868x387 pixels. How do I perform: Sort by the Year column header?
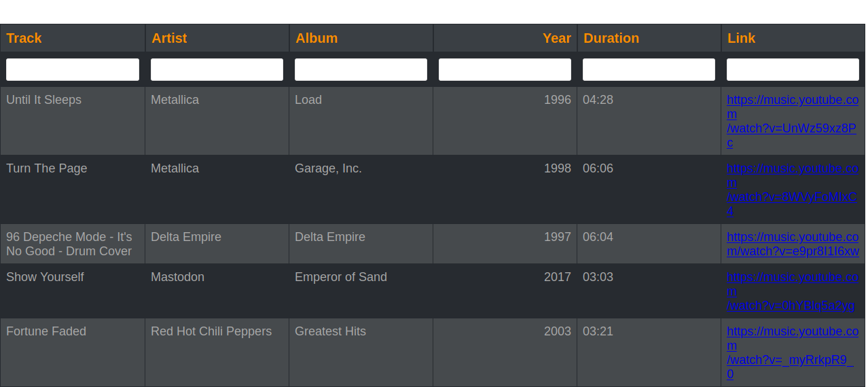pyautogui.click(x=505, y=38)
